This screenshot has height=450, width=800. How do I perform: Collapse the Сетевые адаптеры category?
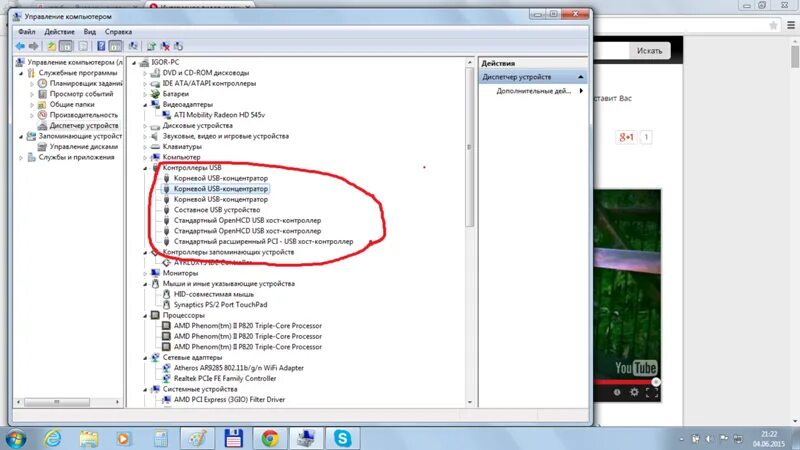(145, 358)
